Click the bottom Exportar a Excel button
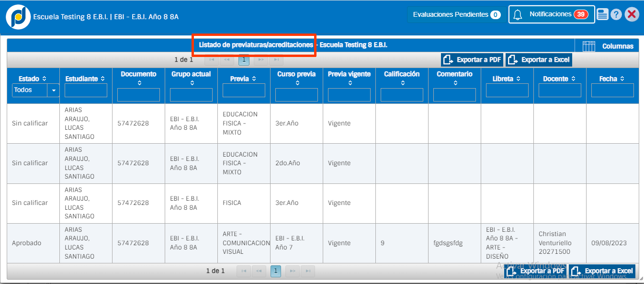This screenshot has height=284, width=644. [602, 271]
